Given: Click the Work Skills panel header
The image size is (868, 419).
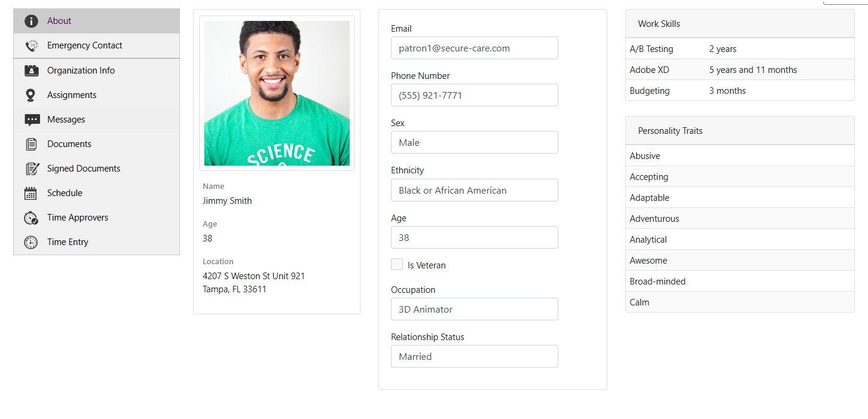Looking at the screenshot, I should 659,24.
